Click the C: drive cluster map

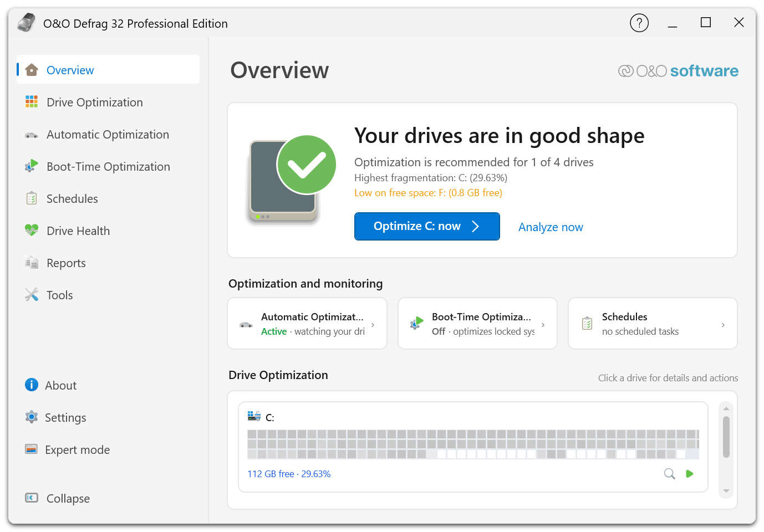(x=473, y=444)
